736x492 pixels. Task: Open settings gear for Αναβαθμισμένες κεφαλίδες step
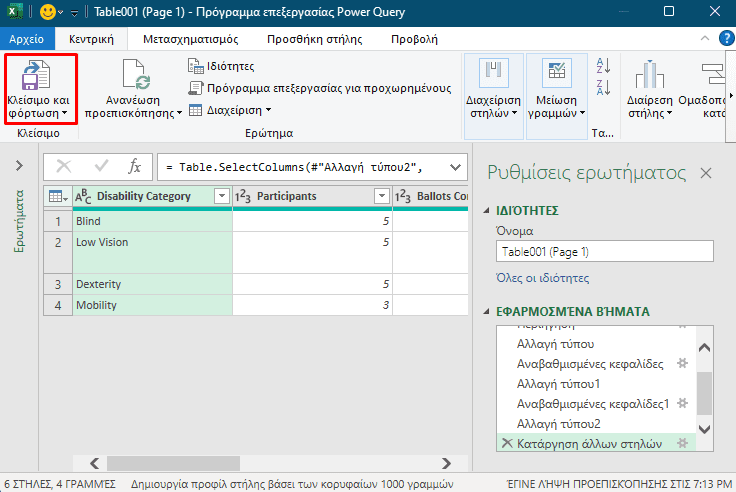[682, 363]
